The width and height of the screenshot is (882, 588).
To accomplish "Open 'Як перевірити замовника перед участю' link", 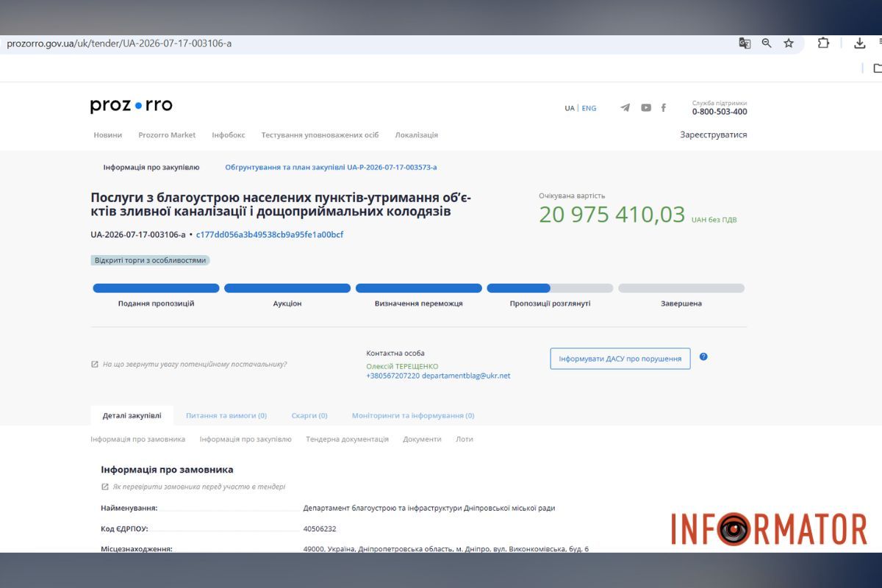I will coord(198,487).
